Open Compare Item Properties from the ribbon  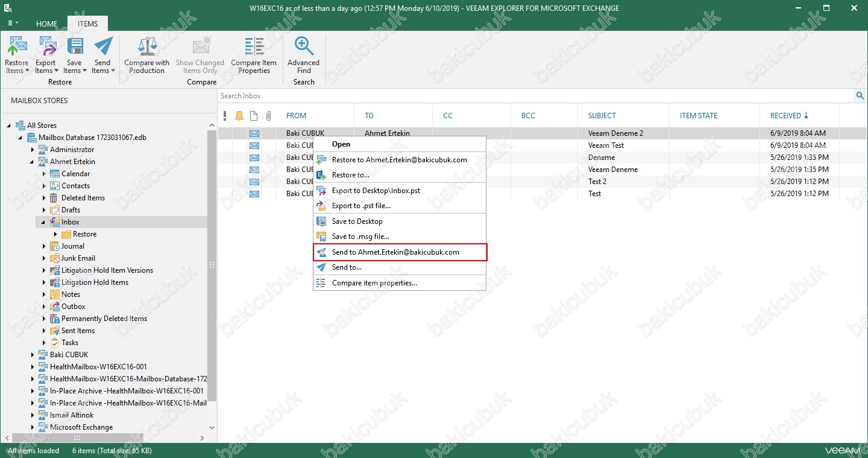254,55
